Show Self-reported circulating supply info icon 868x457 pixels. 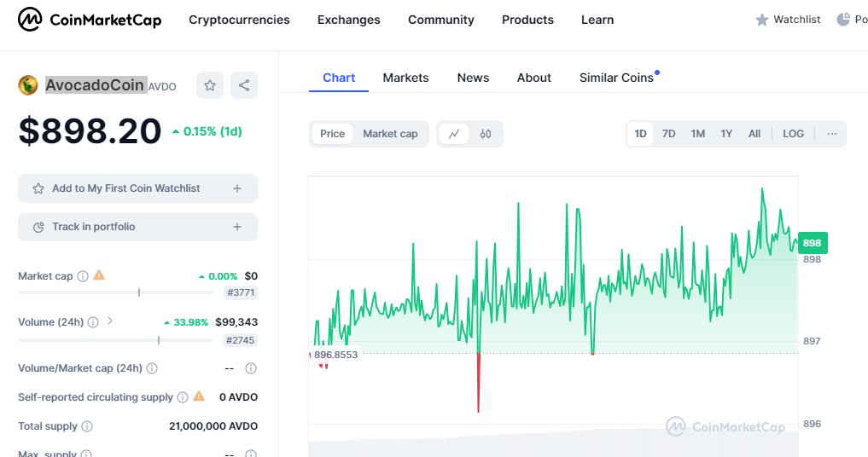click(182, 397)
